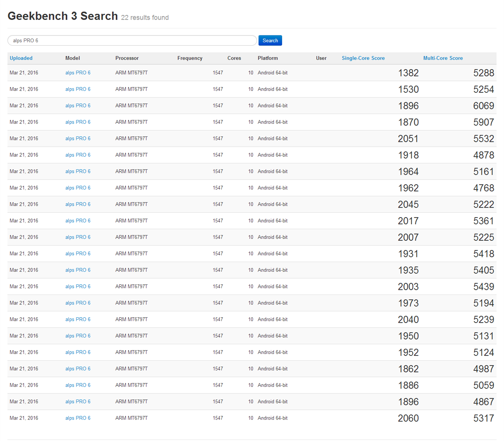Viewport: 504px width, 441px height.
Task: Click the multi-core score 5059
Action: click(483, 385)
